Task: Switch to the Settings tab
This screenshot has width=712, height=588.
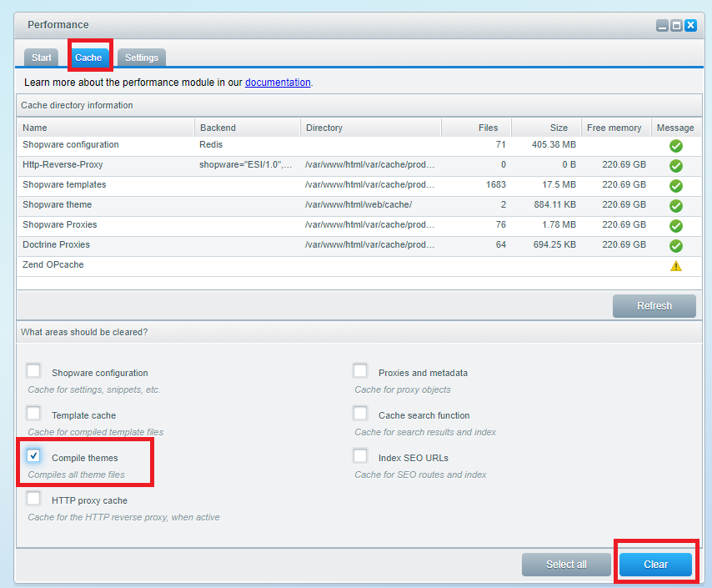Action: point(142,58)
